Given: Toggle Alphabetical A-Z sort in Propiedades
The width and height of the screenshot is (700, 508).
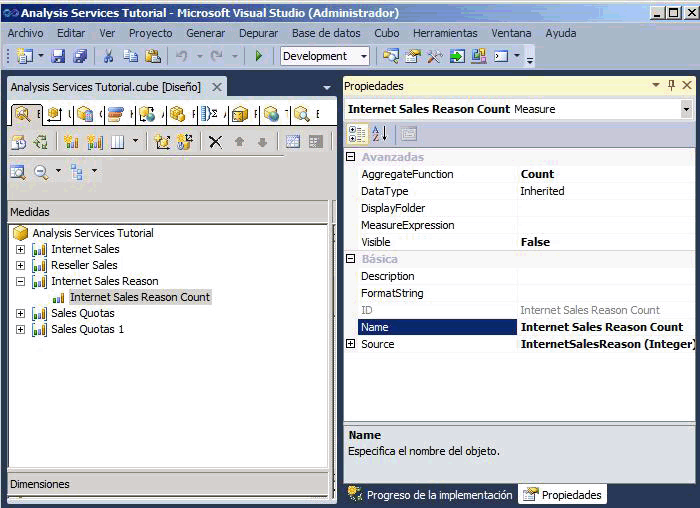Looking at the screenshot, I should point(379,133).
